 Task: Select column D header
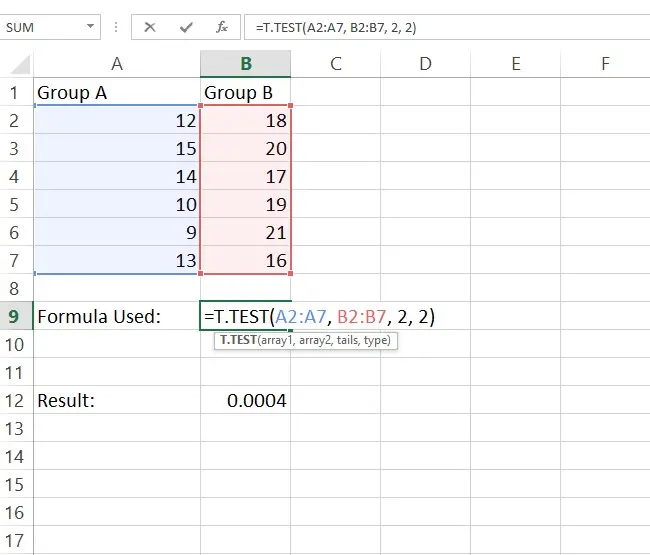pyautogui.click(x=425, y=64)
